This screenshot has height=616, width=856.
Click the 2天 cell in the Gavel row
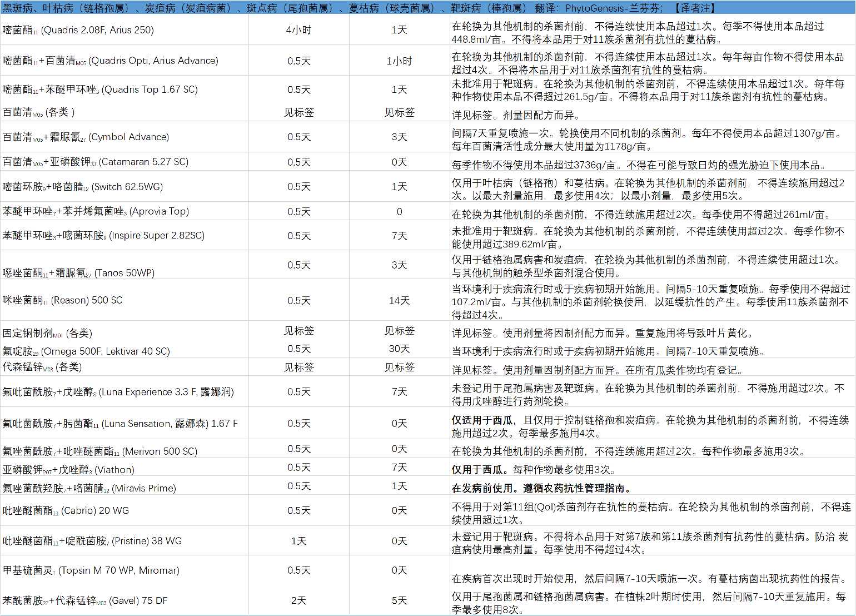[299, 600]
